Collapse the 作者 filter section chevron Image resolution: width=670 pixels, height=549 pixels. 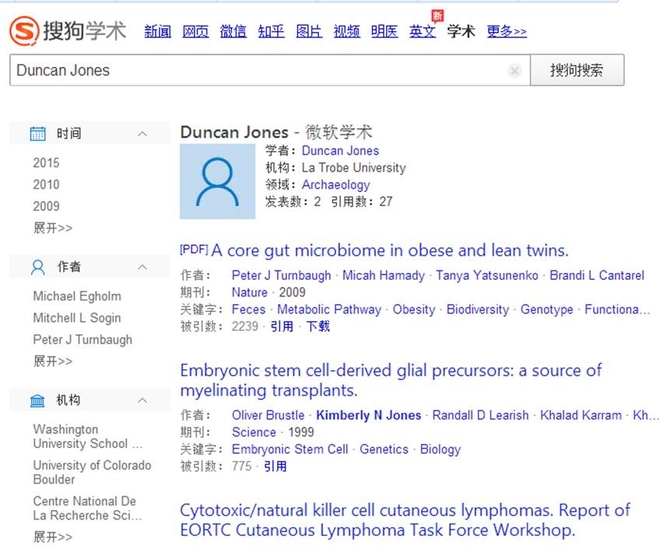pyautogui.click(x=142, y=267)
